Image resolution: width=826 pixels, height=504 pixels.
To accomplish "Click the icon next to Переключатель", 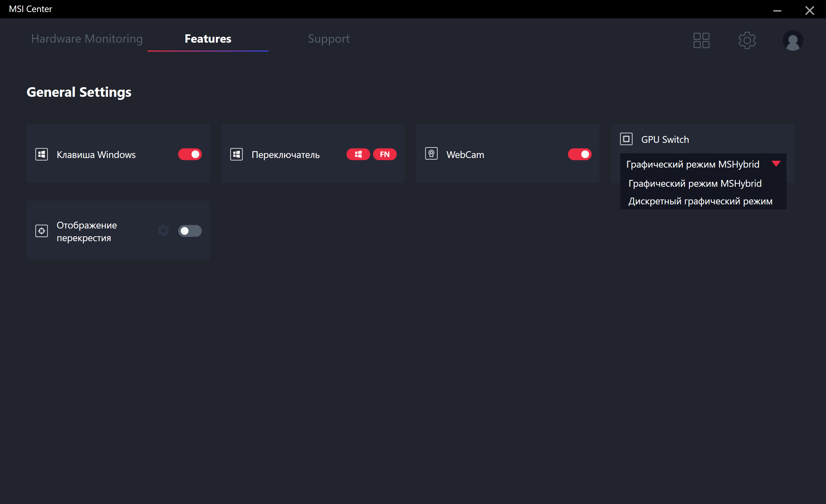I will [x=236, y=155].
